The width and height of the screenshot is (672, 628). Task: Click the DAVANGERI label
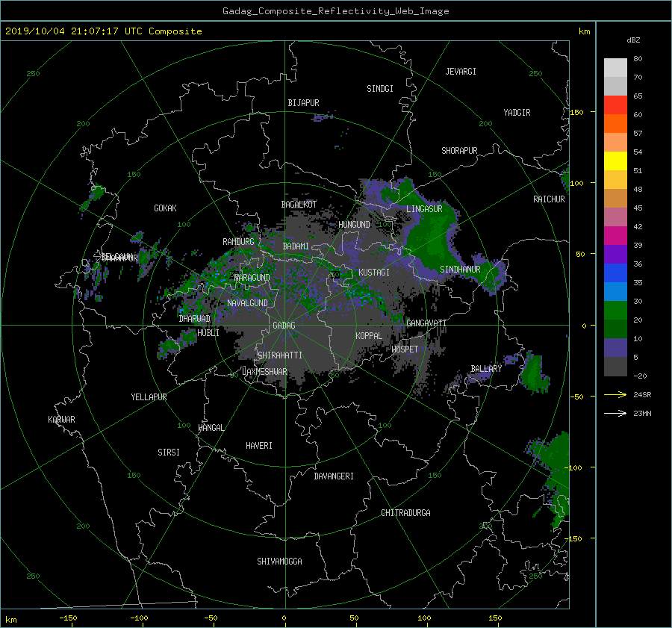[x=334, y=476]
